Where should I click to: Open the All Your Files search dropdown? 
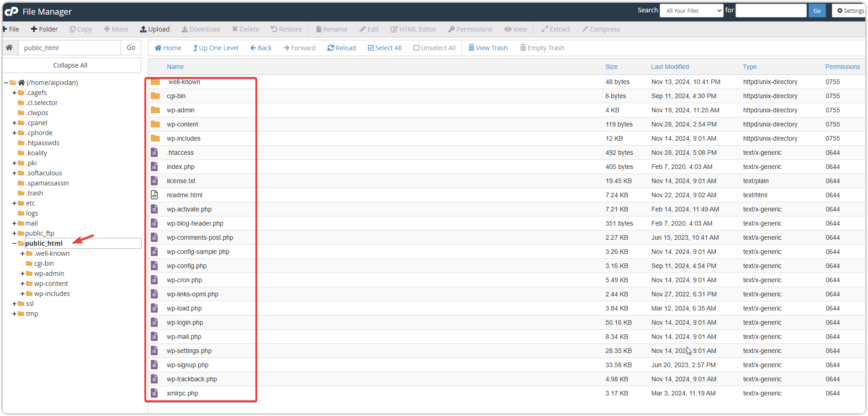691,11
